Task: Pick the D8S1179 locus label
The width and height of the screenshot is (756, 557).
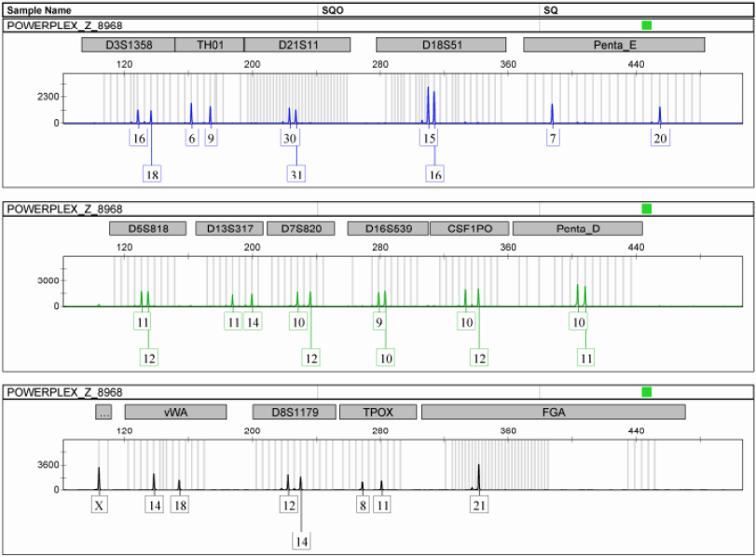Action: (x=294, y=412)
